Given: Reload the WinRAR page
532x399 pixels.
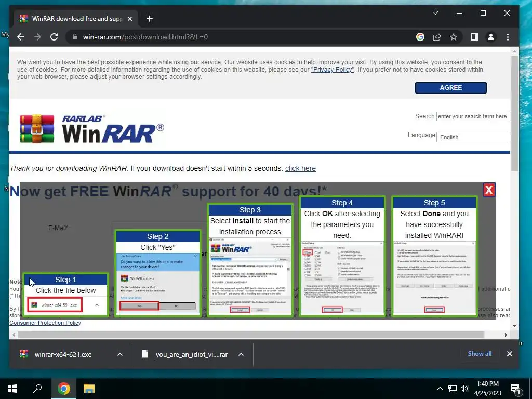Looking at the screenshot, I should click(x=54, y=37).
